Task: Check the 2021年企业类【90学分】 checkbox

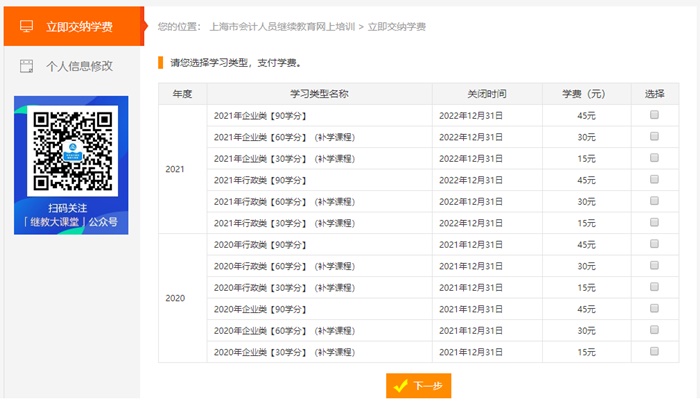Action: [x=654, y=115]
